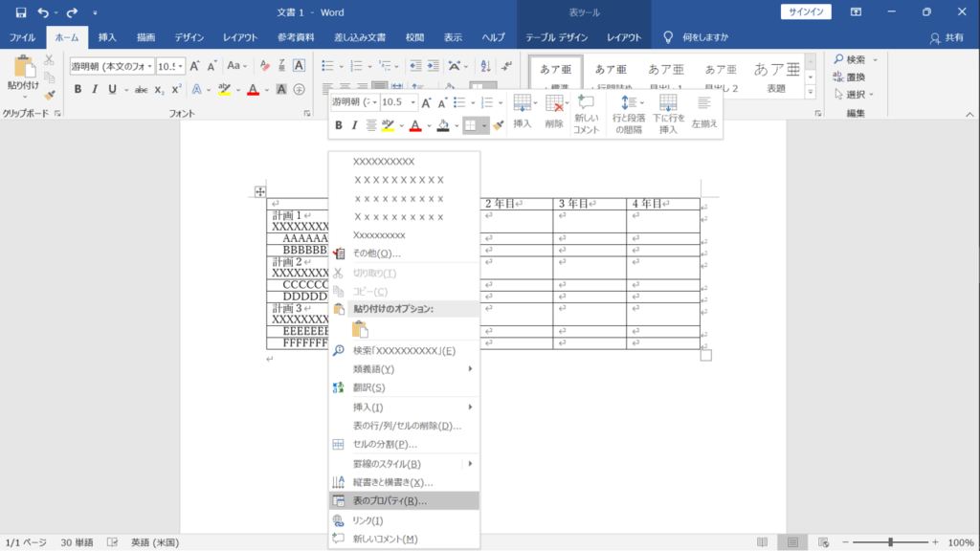Open the ribbon font name dropdown
Viewport: 980px width, 551px height.
tap(150, 66)
